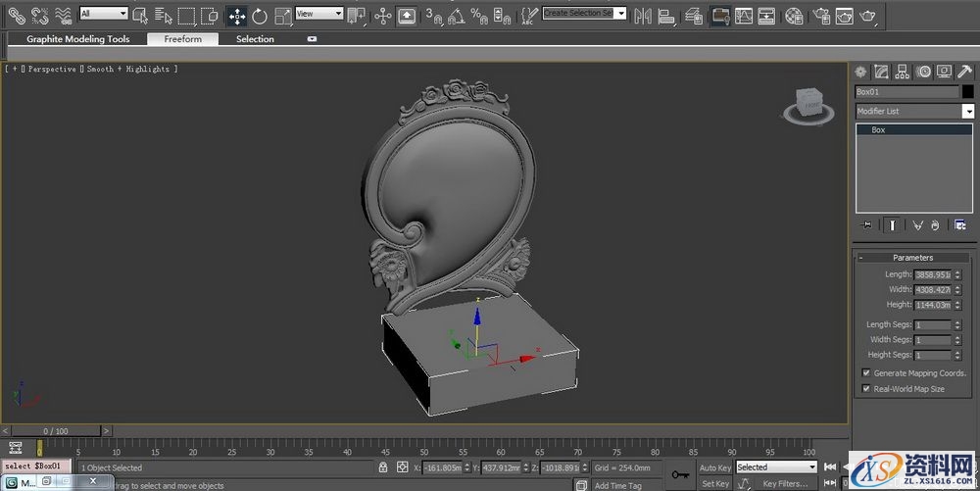The width and height of the screenshot is (980, 491).
Task: Switch to the Hierarchy command panel
Action: (x=902, y=72)
